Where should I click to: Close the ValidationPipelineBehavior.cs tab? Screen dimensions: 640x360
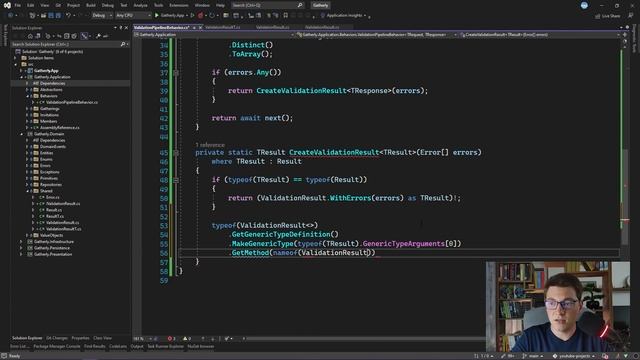[x=200, y=27]
